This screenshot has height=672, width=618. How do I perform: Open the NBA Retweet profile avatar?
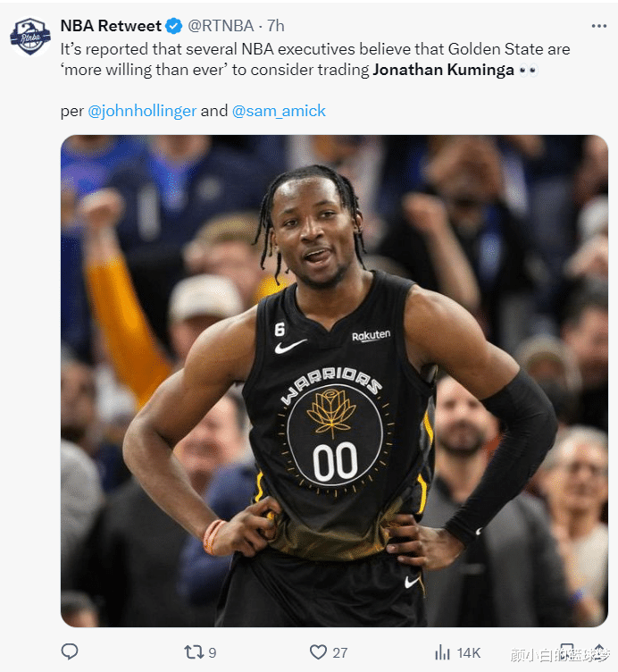[x=30, y=37]
